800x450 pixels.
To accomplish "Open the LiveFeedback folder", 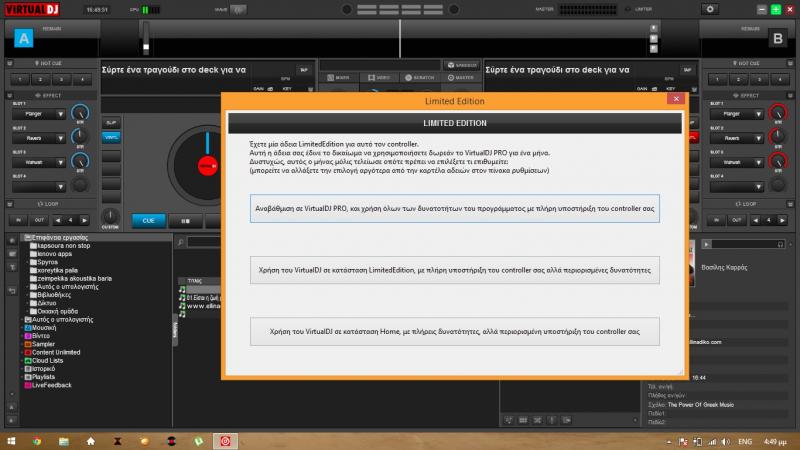I will (x=48, y=385).
